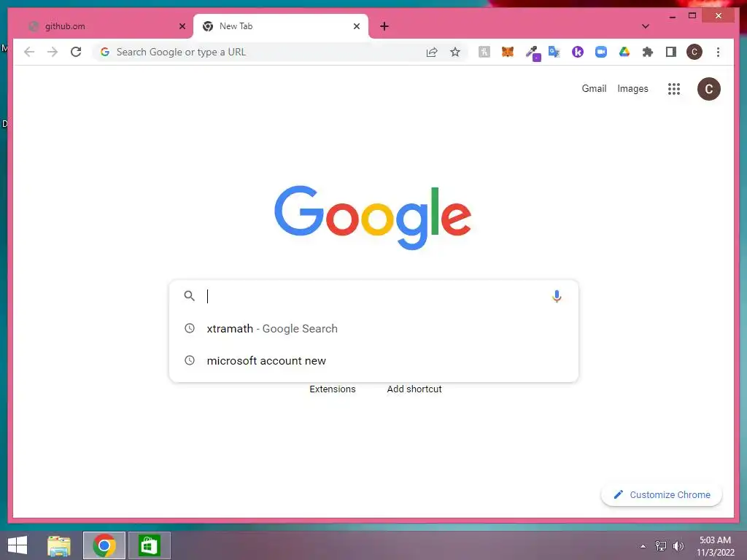Screen dimensions: 747x560
Task: Open Images link
Action: [632, 88]
